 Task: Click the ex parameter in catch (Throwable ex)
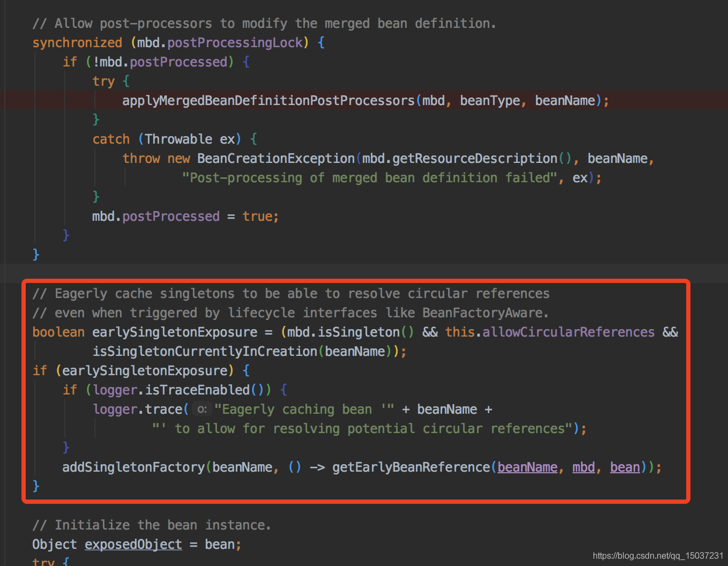[227, 139]
